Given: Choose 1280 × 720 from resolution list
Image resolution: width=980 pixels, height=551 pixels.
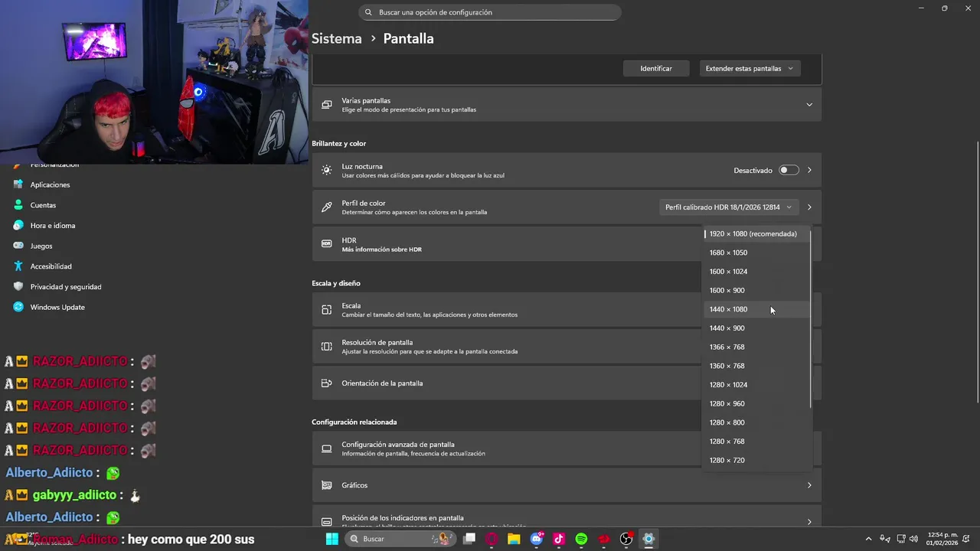Looking at the screenshot, I should pyautogui.click(x=756, y=460).
